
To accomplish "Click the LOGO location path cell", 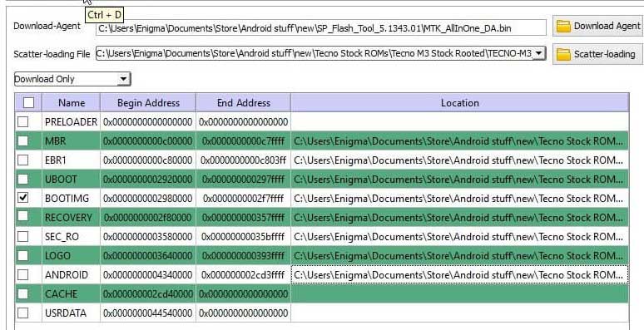I will click(460, 256).
